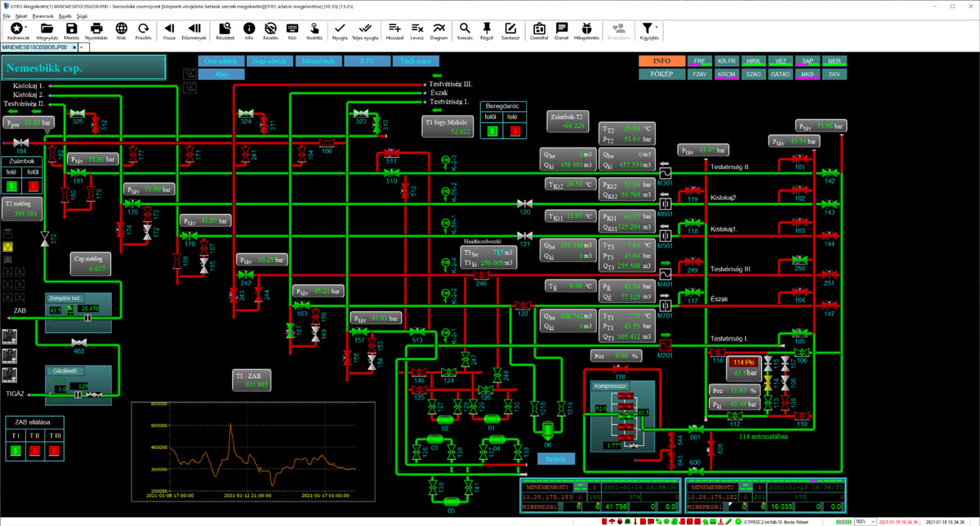This screenshot has height=526, width=980.
Task: Go back with the Vissza arrow
Action: click(x=169, y=28)
